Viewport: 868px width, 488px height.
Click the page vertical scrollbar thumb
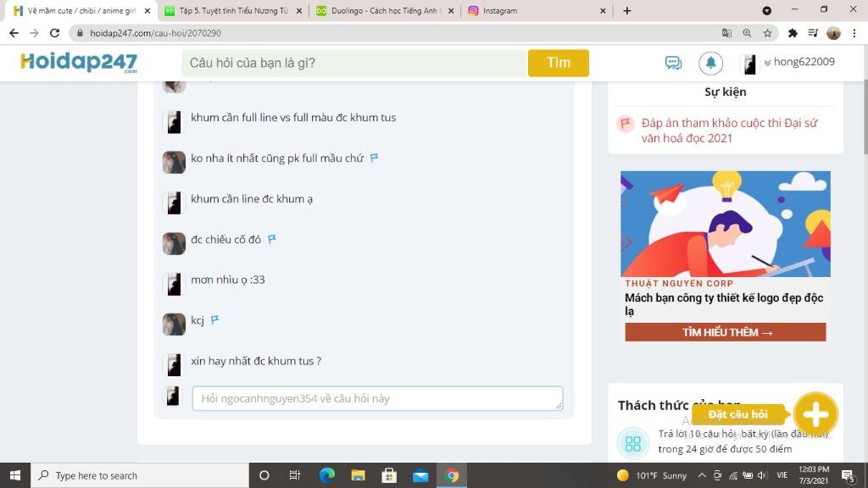click(865, 116)
